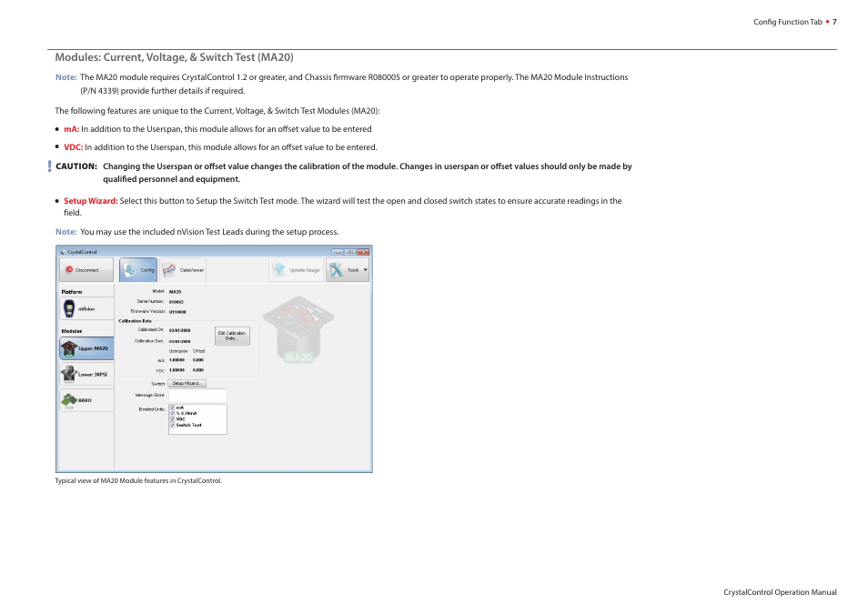Launch the Switch Setup Wizard button
This screenshot has height=614, width=868.
pyautogui.click(x=187, y=383)
